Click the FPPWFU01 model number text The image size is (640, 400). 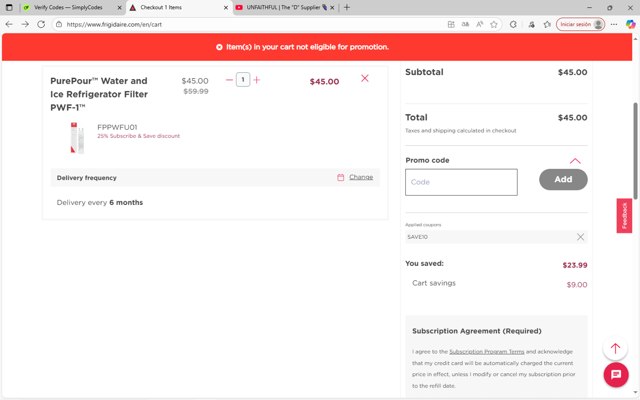(117, 127)
